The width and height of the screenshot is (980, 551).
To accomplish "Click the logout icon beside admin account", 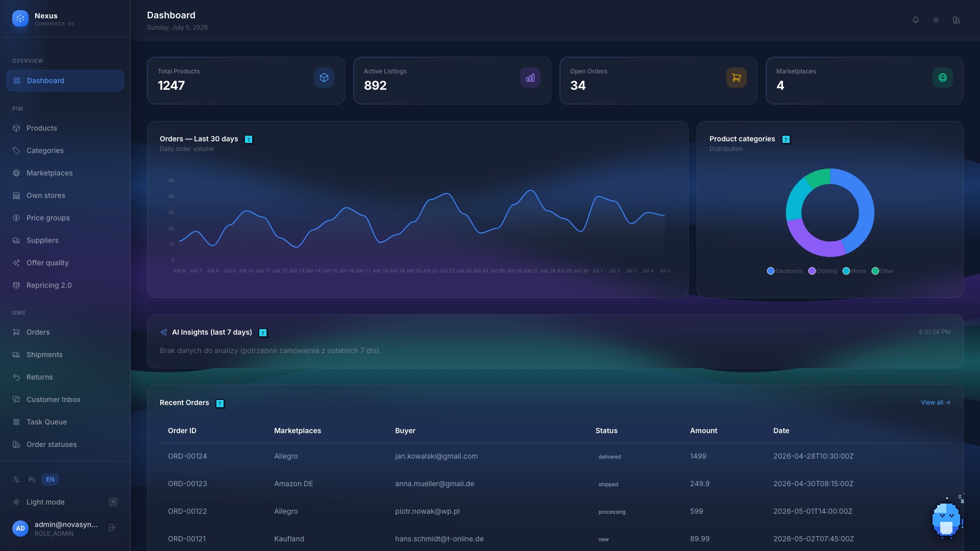I will point(112,528).
